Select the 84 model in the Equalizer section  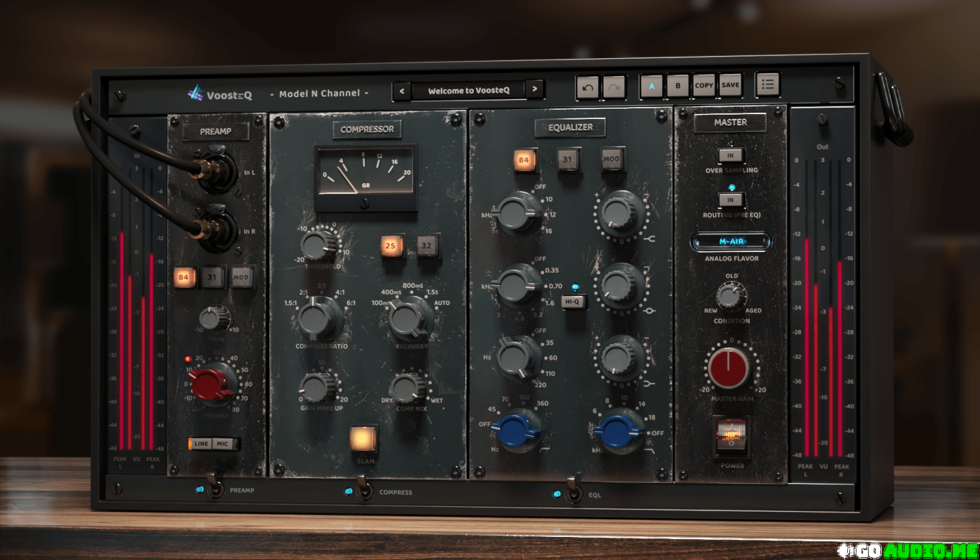click(524, 159)
